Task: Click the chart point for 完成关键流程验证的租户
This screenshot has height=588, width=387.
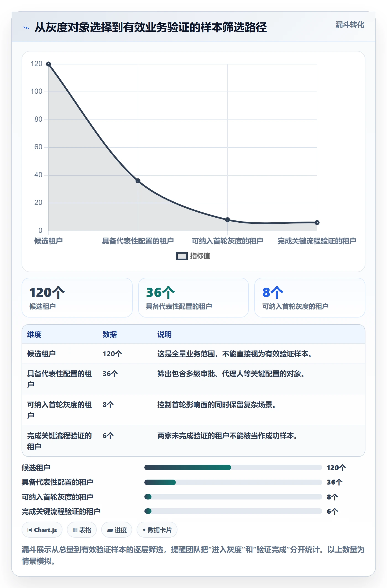Action: coord(317,223)
